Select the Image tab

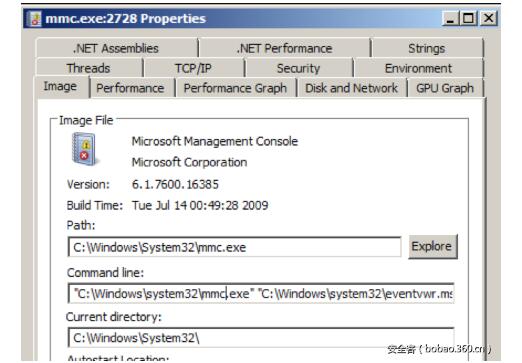pyautogui.click(x=60, y=87)
